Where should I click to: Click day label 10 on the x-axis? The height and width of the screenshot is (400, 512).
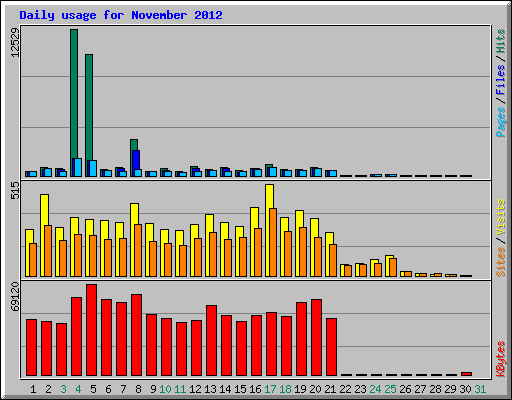pyautogui.click(x=165, y=389)
